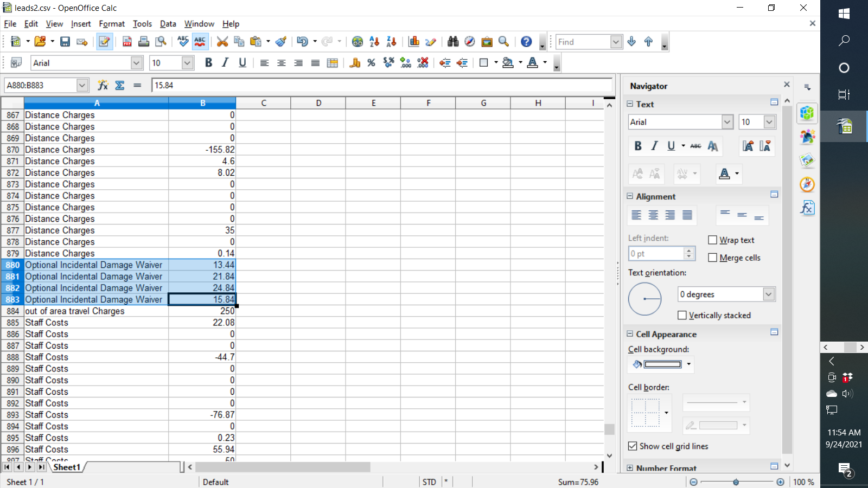Screen dimensions: 868x488
Task: Apply bold from main formatting toolbar
Action: click(208, 63)
